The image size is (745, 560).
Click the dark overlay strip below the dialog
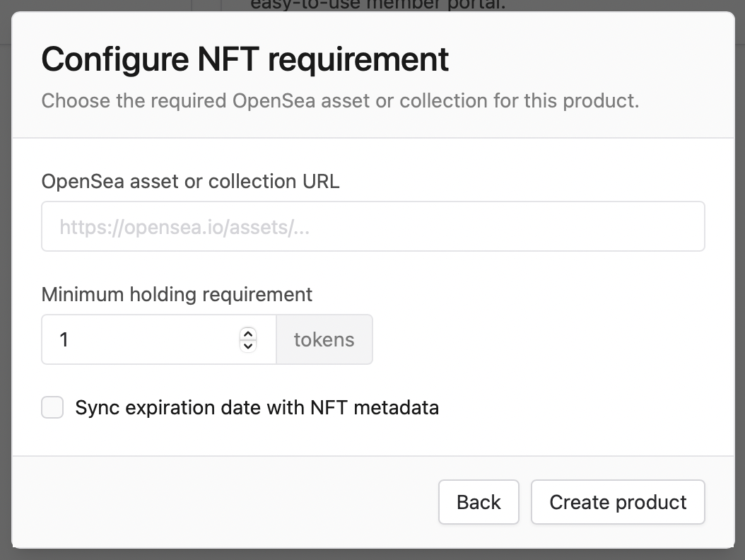pos(372,554)
